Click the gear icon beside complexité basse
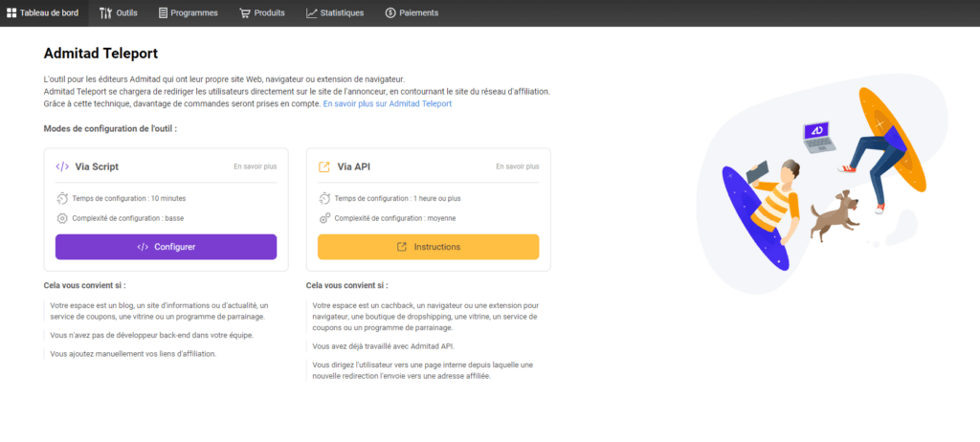 pyautogui.click(x=62, y=218)
